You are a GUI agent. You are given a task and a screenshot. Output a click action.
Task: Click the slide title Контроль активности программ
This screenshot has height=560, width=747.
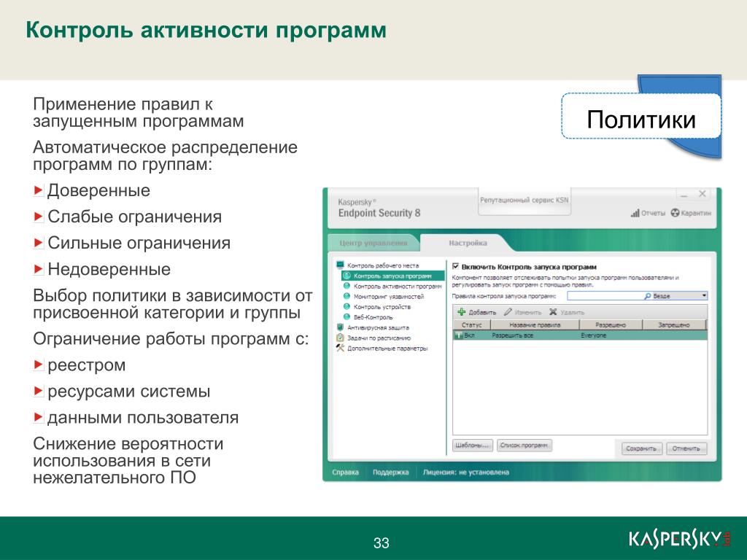(206, 29)
